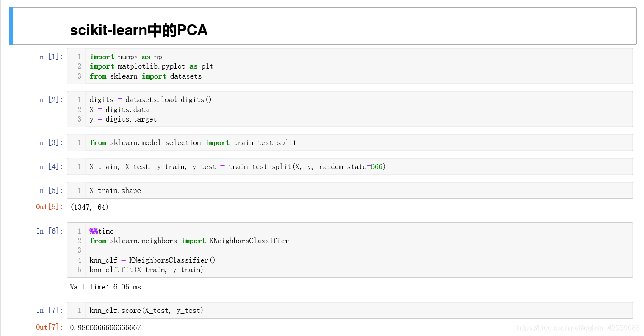Click the 'y = digits.target' line
644x336 pixels.
123,119
